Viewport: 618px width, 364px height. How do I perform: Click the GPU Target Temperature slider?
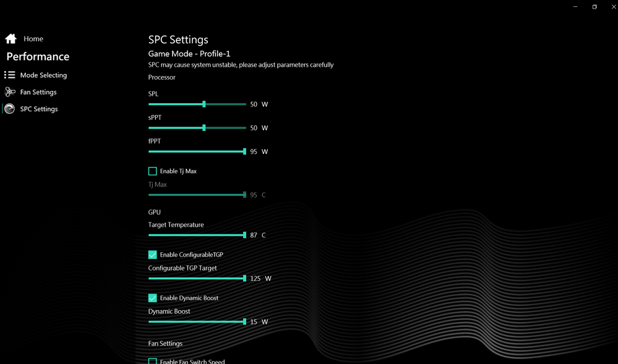click(197, 235)
